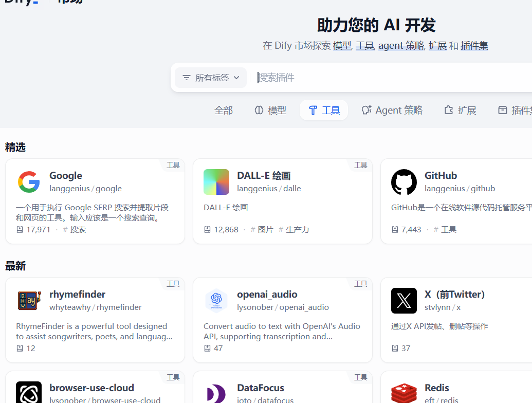This screenshot has height=403, width=532.
Task: Switch to the 扩展 tab
Action: (460, 110)
